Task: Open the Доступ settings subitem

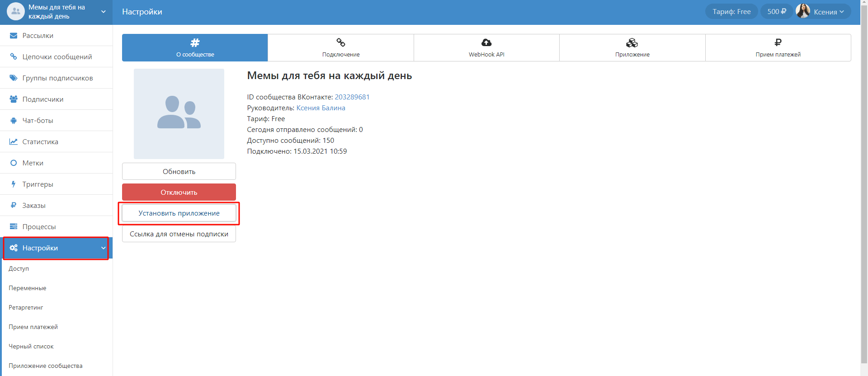Action: pyautogui.click(x=57, y=268)
